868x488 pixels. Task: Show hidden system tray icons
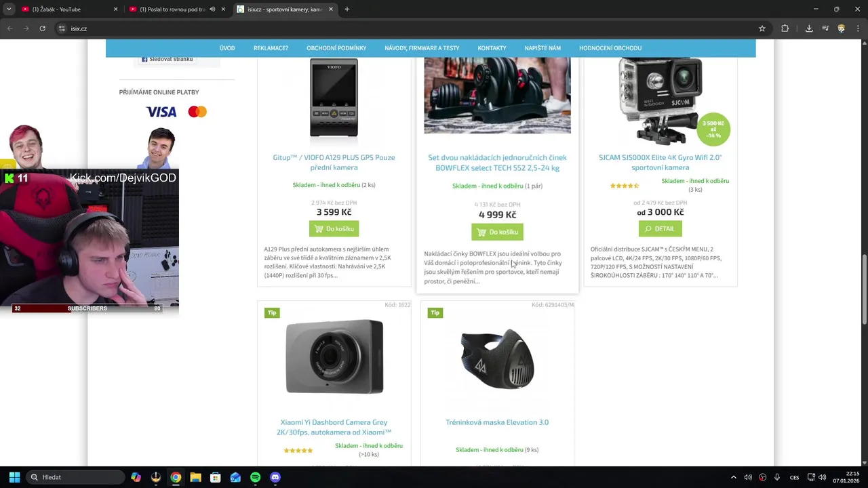(733, 477)
